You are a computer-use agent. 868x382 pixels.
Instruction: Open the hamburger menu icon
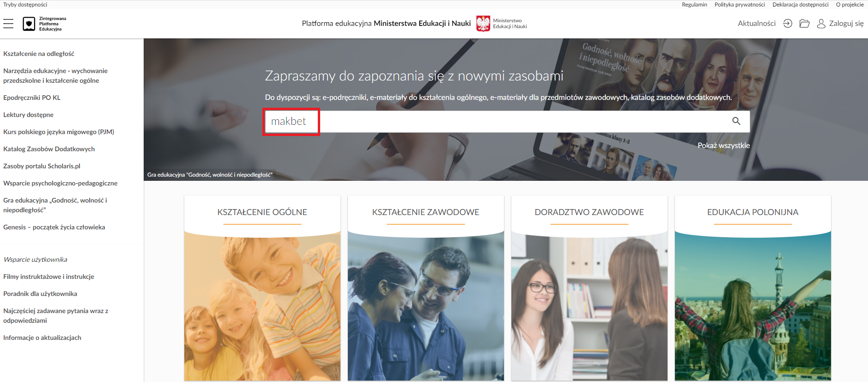(8, 24)
